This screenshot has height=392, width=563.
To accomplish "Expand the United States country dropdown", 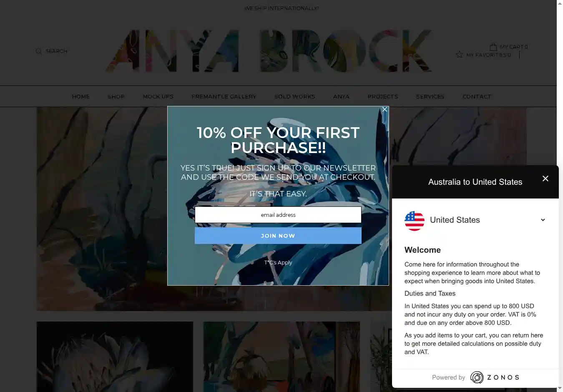I will coord(543,220).
